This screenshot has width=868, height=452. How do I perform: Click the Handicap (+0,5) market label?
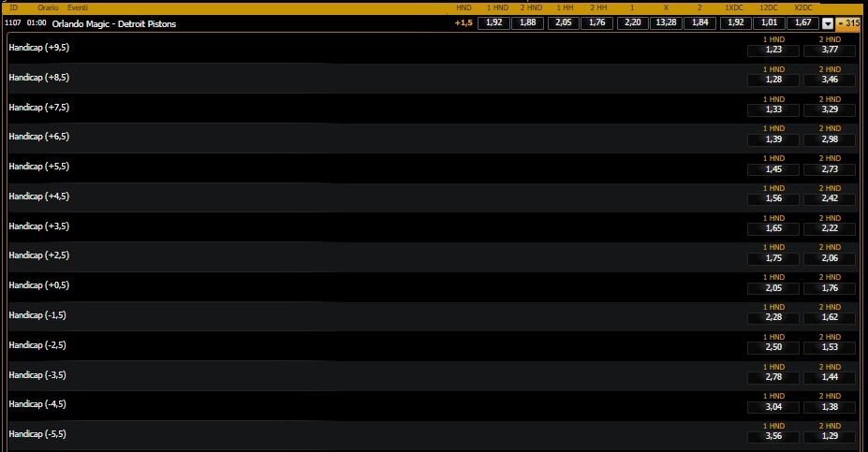[x=38, y=285]
